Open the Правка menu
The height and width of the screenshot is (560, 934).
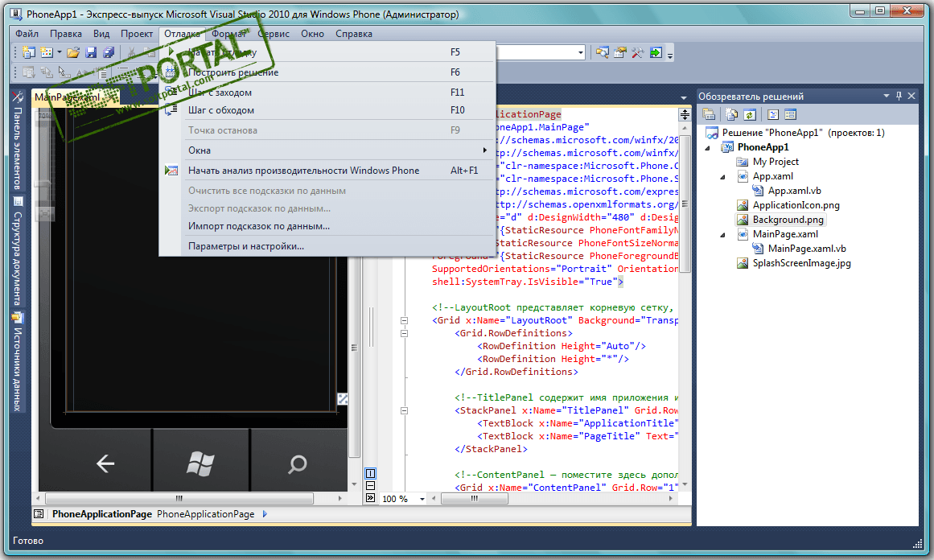(66, 34)
